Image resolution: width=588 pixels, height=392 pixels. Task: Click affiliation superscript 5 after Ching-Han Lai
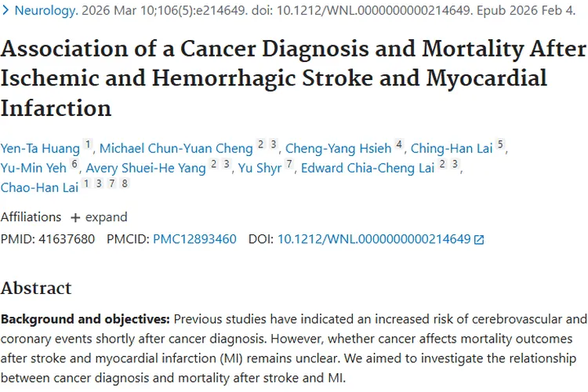coord(500,144)
